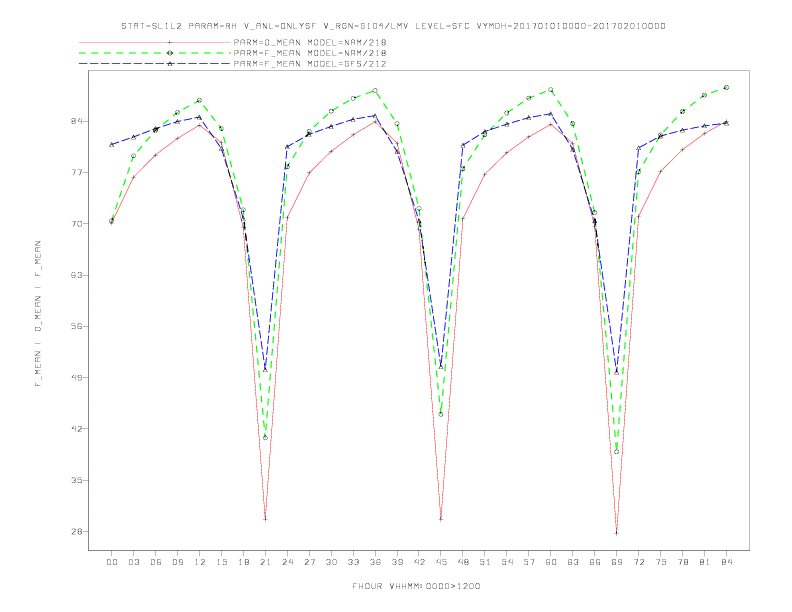Click the plus marker on red legend line

pyautogui.click(x=170, y=42)
